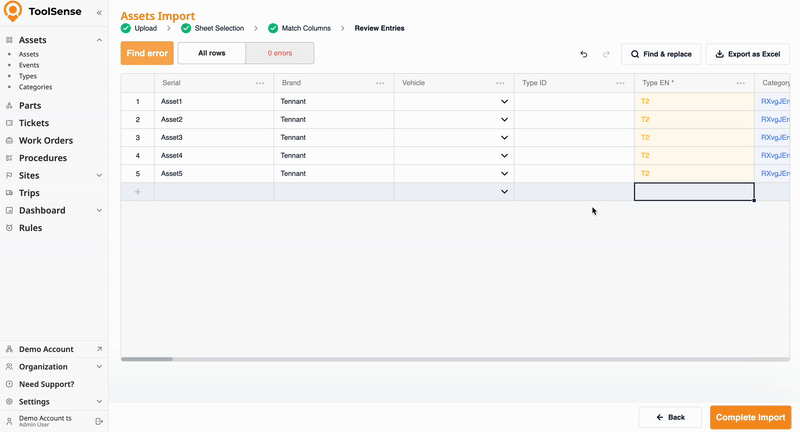Open Trips from the sidebar
The image size is (800, 432).
coord(29,193)
